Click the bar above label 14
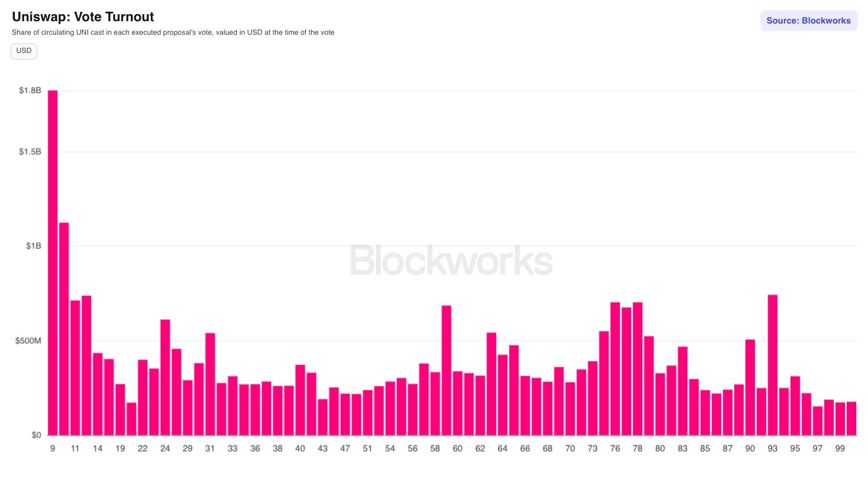The width and height of the screenshot is (868, 477). click(97, 395)
